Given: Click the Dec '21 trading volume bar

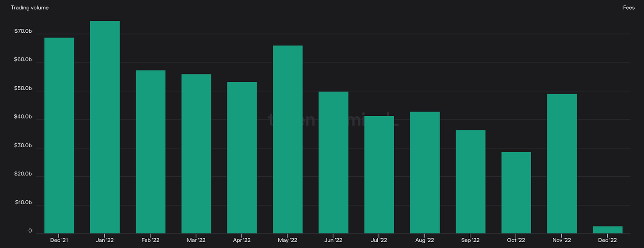Looking at the screenshot, I should tap(59, 135).
